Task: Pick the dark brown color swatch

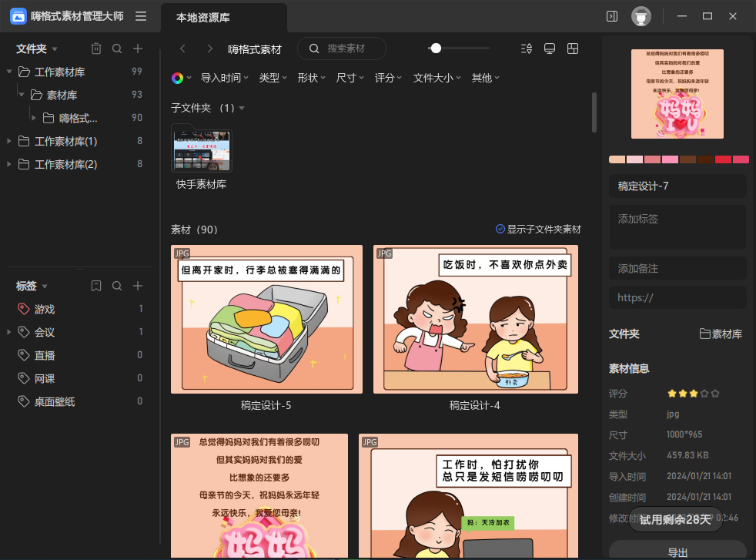Action: [x=705, y=159]
